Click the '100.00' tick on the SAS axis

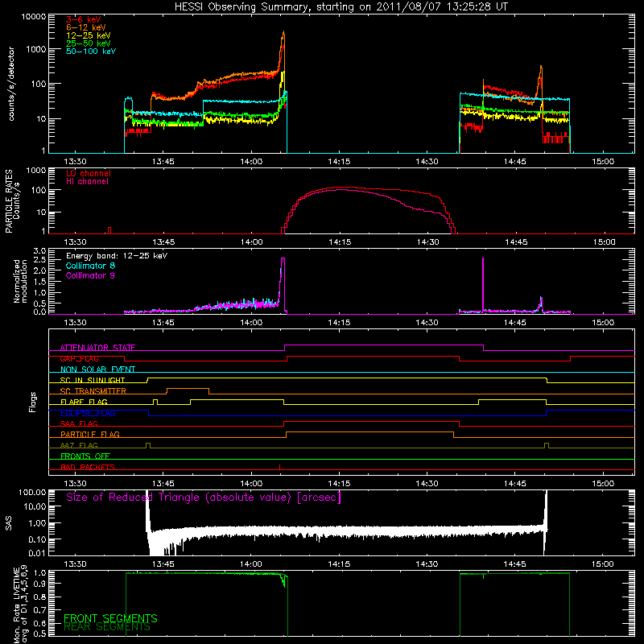[x=32, y=493]
